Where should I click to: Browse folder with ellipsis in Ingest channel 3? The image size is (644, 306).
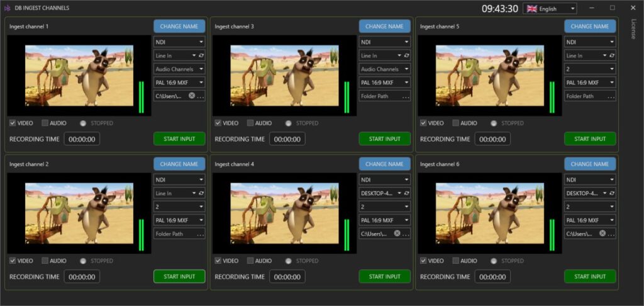[406, 97]
